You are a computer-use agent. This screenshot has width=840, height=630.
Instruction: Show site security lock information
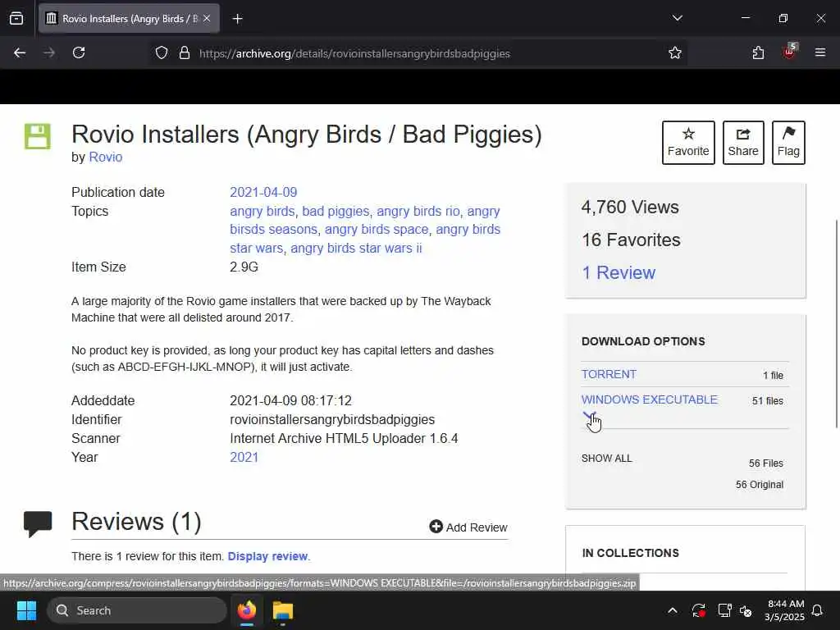pyautogui.click(x=185, y=52)
